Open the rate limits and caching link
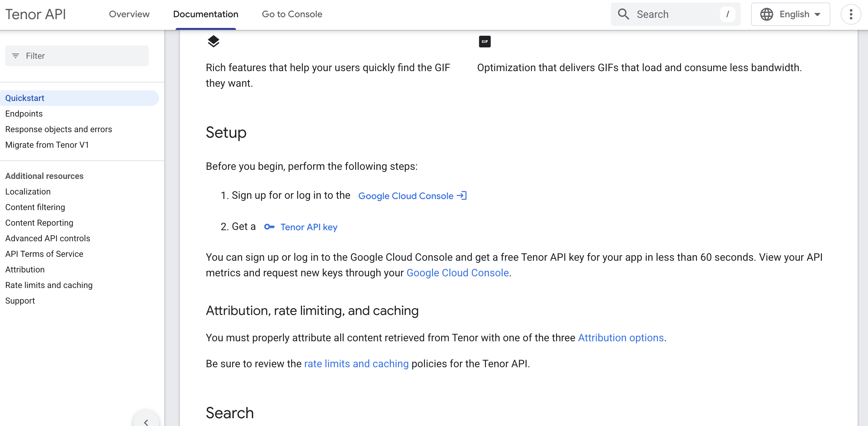 (x=356, y=364)
